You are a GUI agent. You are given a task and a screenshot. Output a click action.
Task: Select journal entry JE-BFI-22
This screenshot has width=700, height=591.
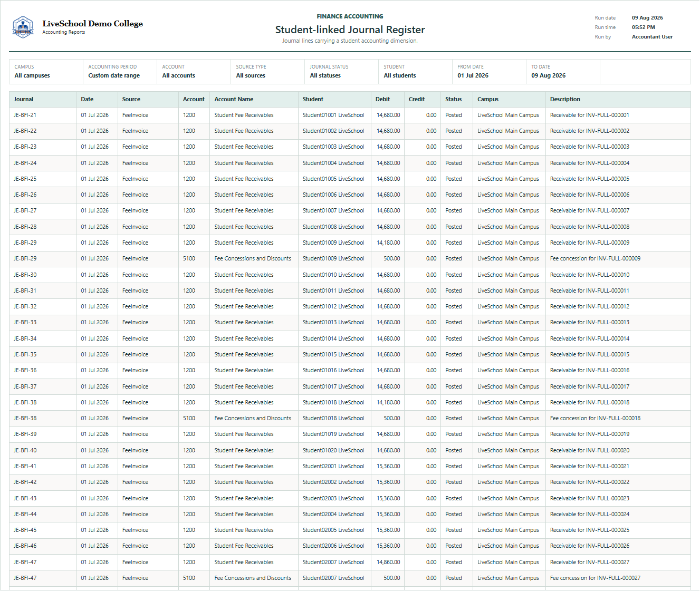[25, 131]
